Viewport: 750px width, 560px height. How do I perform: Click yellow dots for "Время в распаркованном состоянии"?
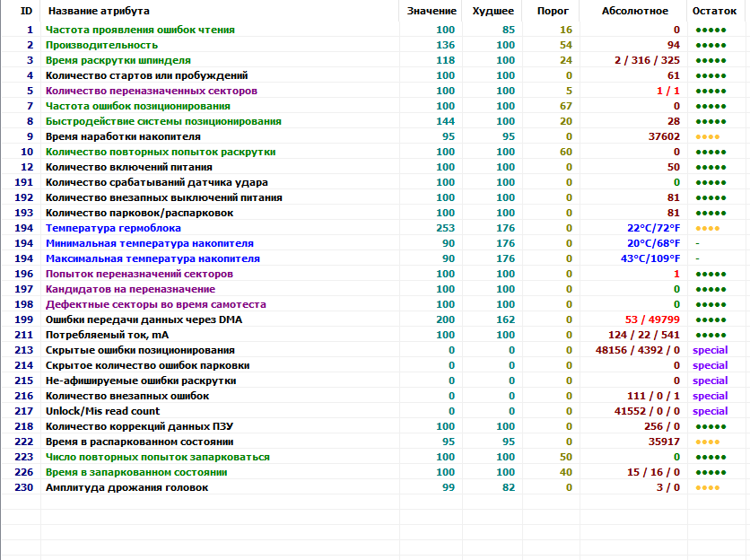[706, 442]
